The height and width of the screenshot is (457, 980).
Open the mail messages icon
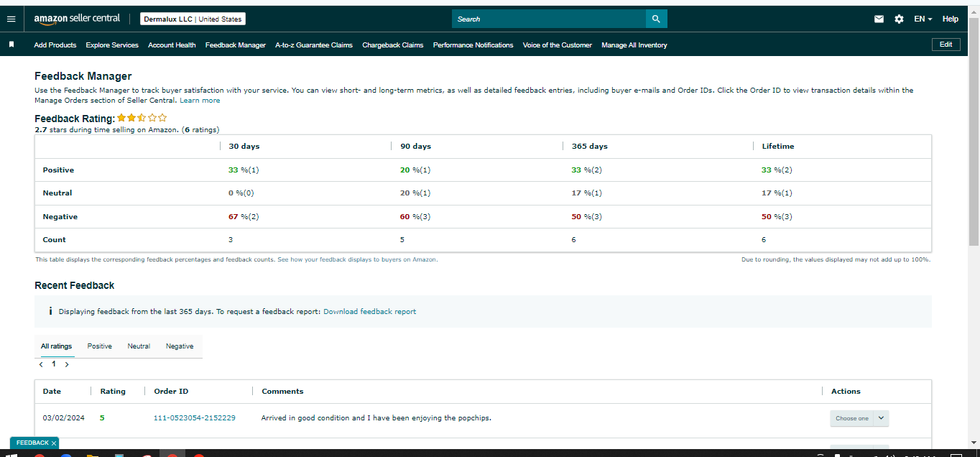(x=879, y=19)
